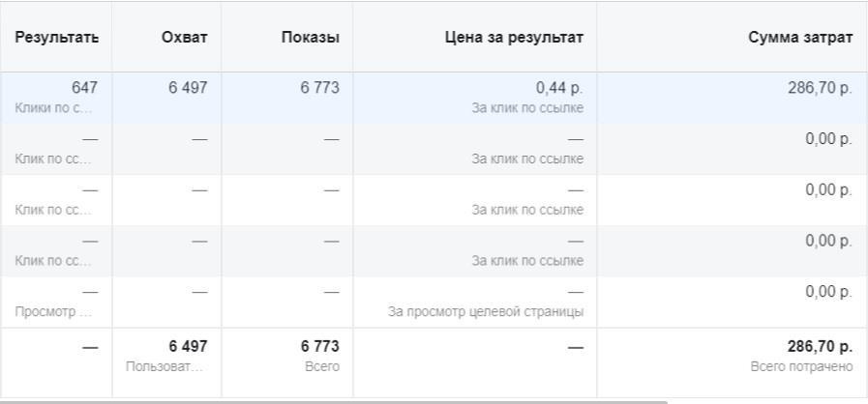
Task: Click the horizontal scrollbar below the table
Action: 334,400
